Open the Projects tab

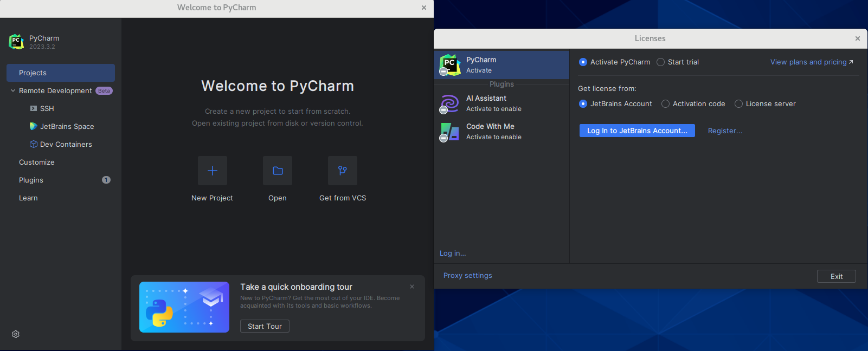click(61, 73)
